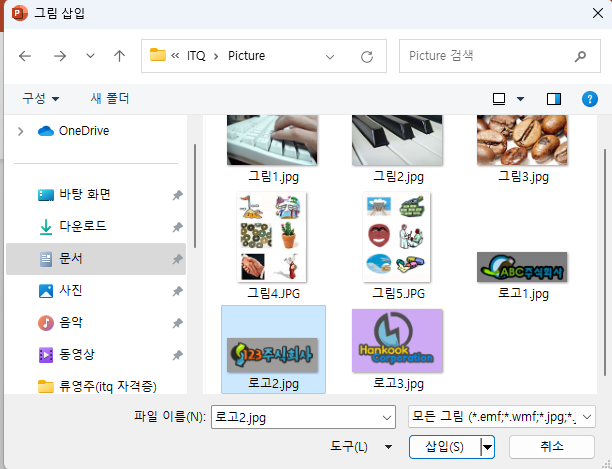Click the 취소 cancel button
This screenshot has width=612, height=469.
point(552,447)
